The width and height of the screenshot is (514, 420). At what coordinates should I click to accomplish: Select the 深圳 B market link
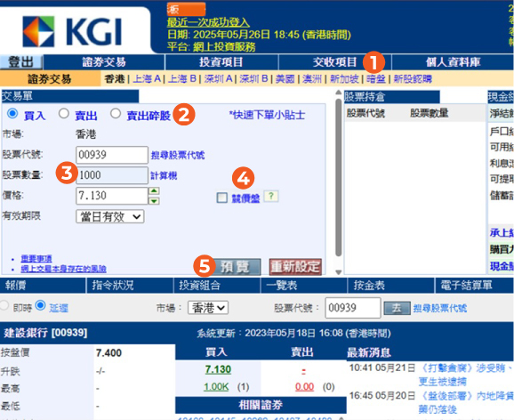[253, 78]
